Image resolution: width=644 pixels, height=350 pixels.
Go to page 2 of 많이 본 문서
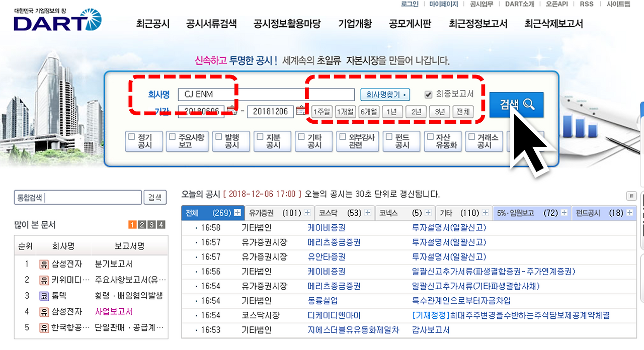click(x=142, y=225)
